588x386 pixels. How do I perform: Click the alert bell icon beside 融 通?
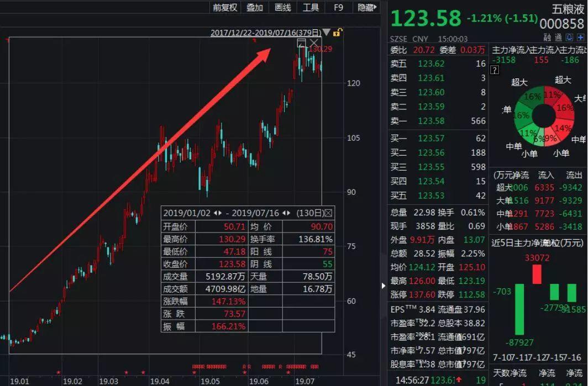569,37
